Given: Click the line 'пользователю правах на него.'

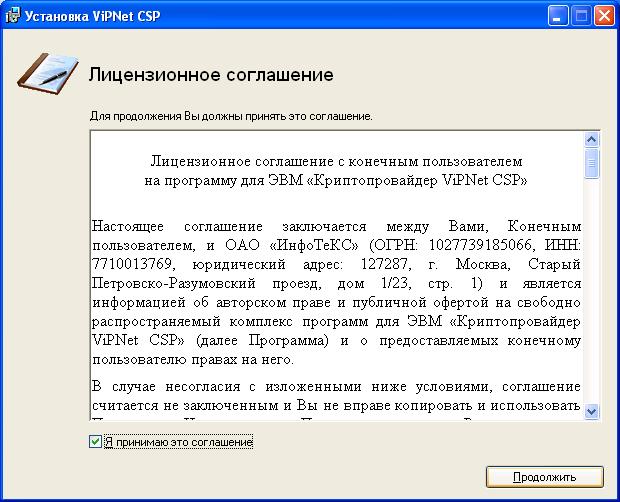Looking at the screenshot, I should pos(193,360).
